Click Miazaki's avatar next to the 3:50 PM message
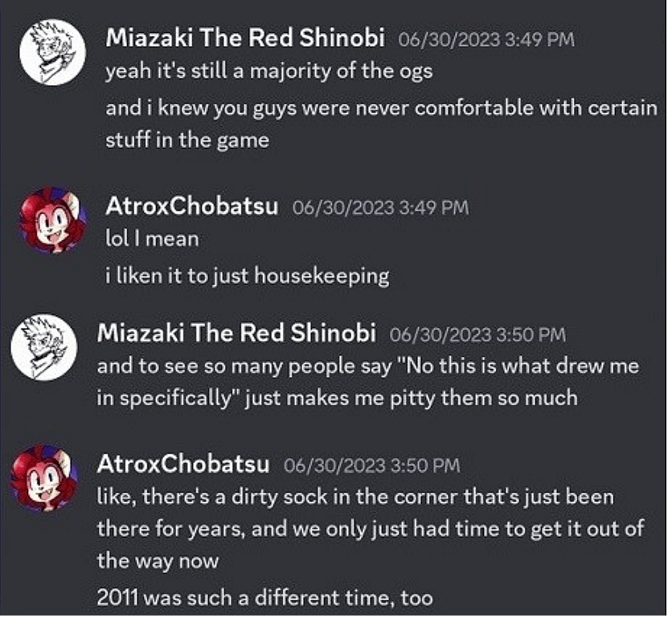Image resolution: width=672 pixels, height=622 pixels. pyautogui.click(x=44, y=346)
